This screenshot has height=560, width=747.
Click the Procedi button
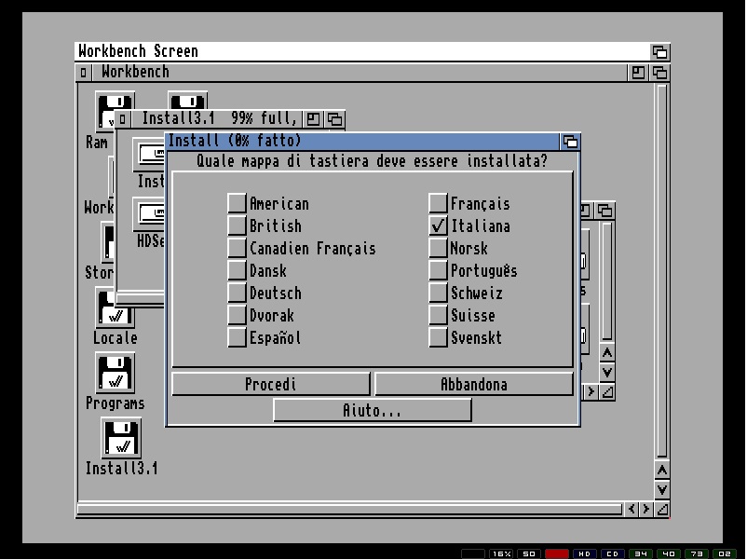point(271,384)
